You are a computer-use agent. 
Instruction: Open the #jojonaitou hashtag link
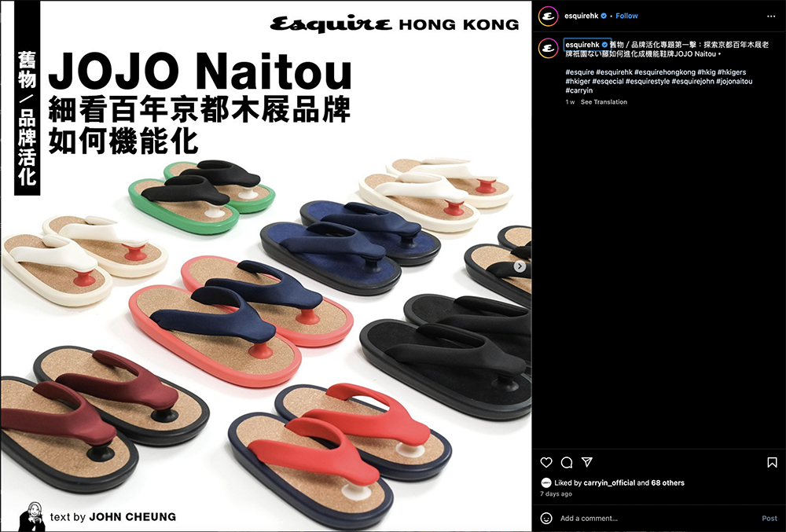coord(734,81)
